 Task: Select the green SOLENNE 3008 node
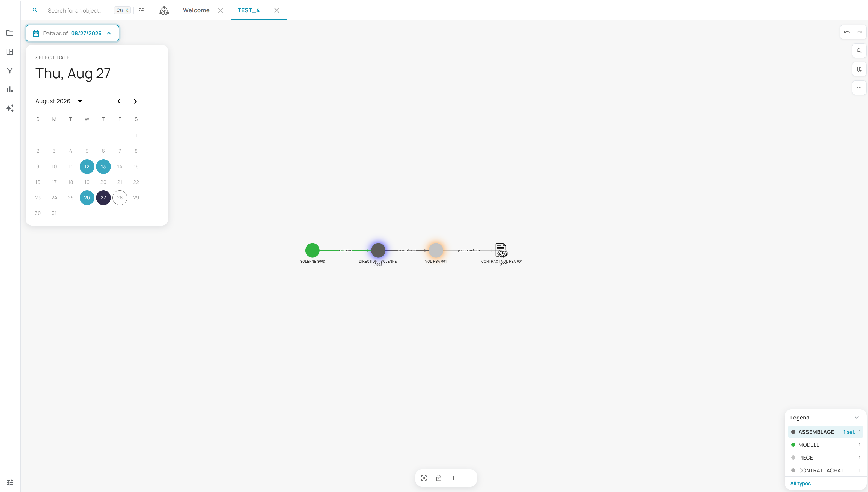313,250
